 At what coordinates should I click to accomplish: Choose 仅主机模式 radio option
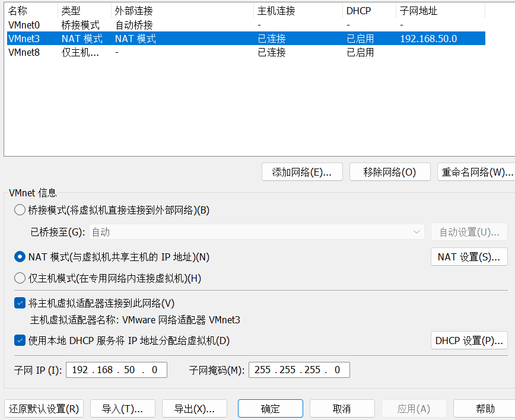20,278
